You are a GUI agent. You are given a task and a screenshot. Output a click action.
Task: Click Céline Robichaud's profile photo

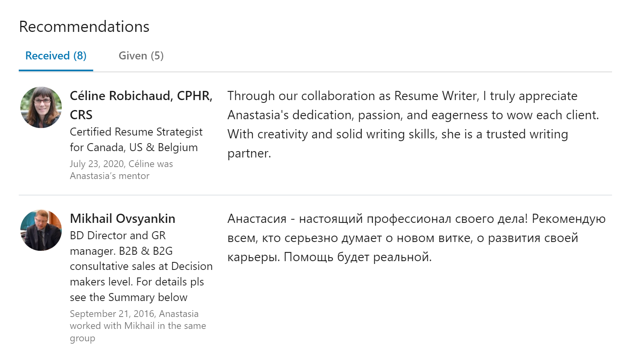[41, 107]
